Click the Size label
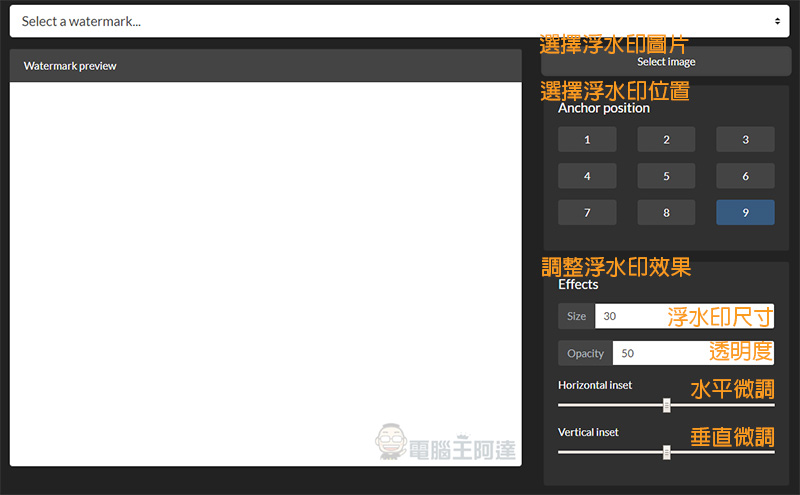This screenshot has width=800, height=495. tap(577, 316)
